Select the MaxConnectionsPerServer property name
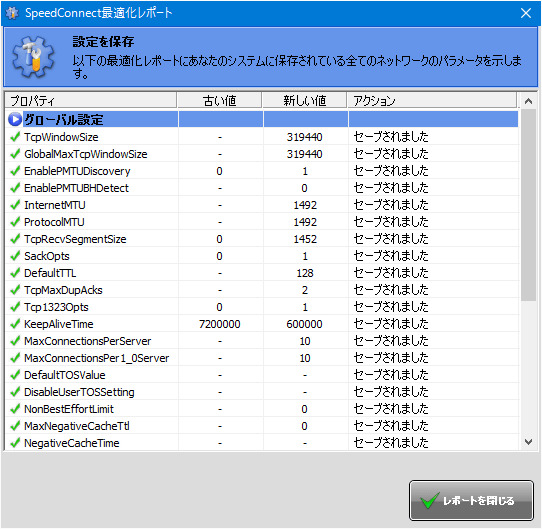This screenshot has width=542, height=529. 87,341
